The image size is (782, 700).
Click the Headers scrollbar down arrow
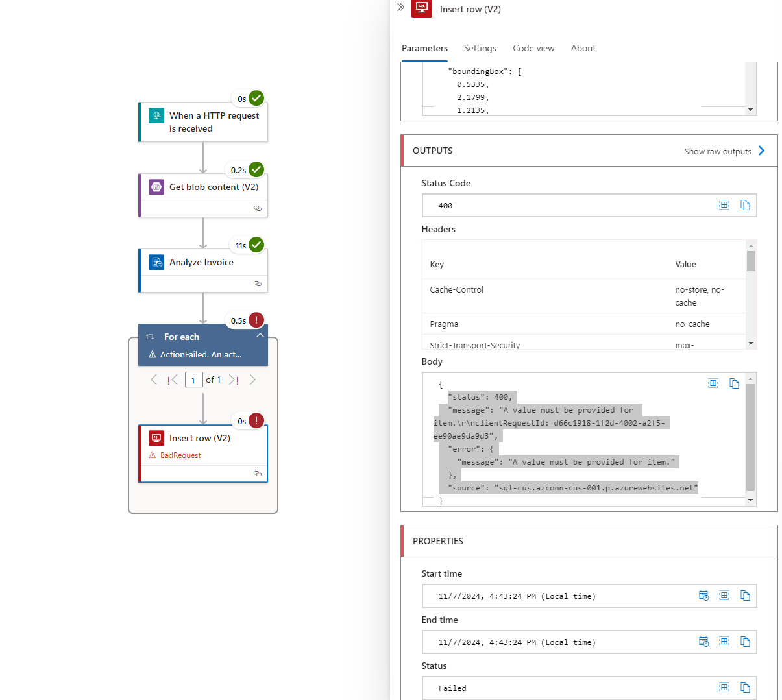pos(751,343)
